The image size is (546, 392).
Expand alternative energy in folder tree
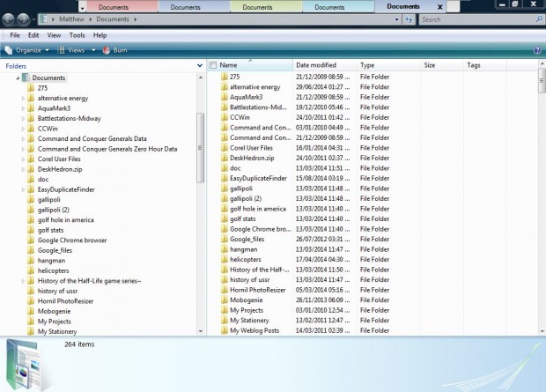pos(23,99)
